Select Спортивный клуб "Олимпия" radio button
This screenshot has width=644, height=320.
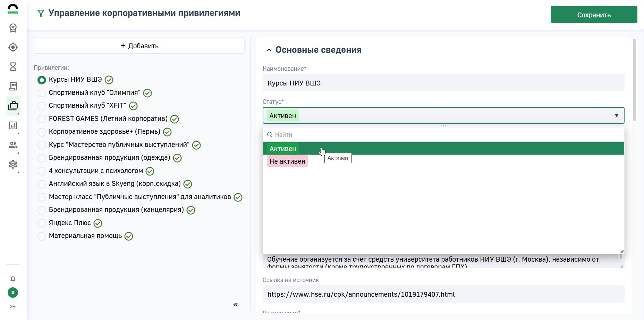tap(42, 93)
